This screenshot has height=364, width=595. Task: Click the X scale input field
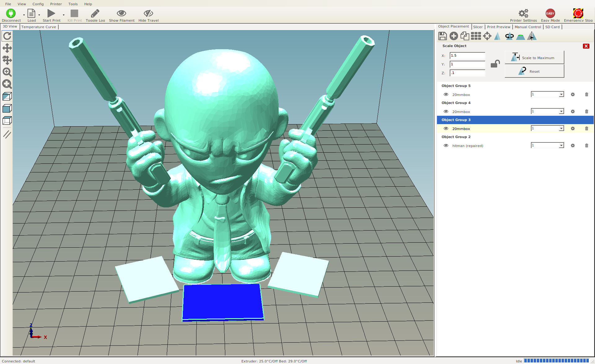click(467, 56)
